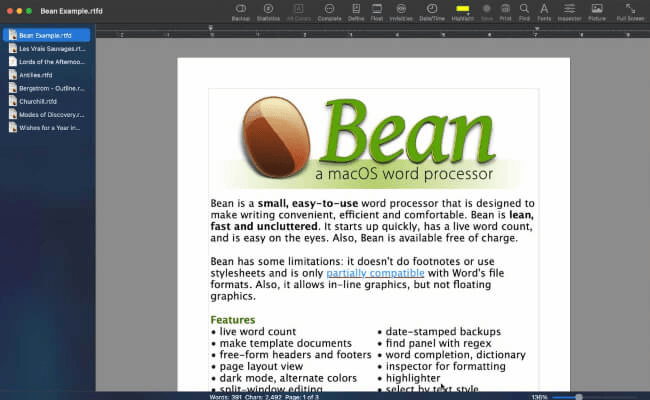
Task: Click 'page layout view' bullet text
Action: (x=261, y=366)
